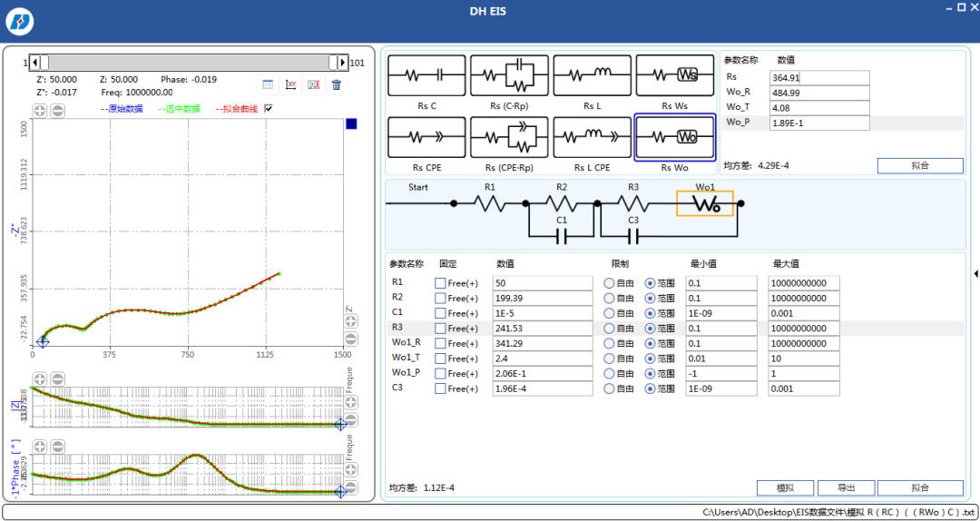The height and width of the screenshot is (521, 980).
Task: Zoom out on the |Z| Bode plot
Action: [57, 379]
